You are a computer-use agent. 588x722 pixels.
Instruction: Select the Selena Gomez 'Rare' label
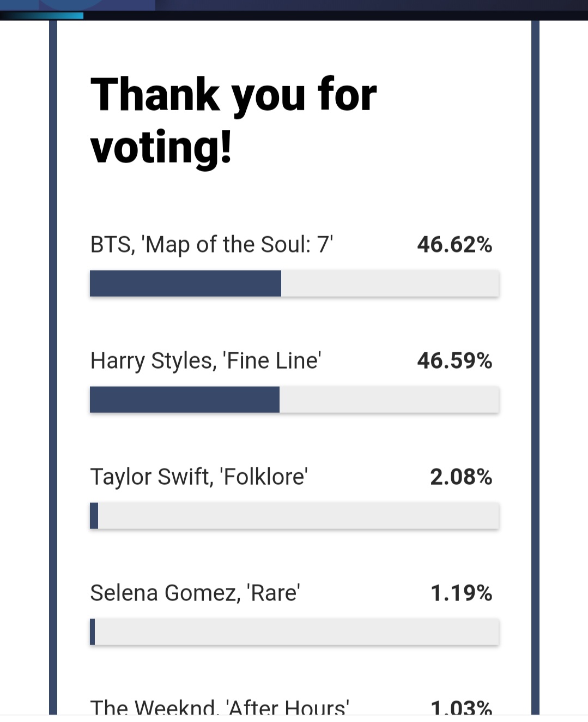click(x=195, y=593)
